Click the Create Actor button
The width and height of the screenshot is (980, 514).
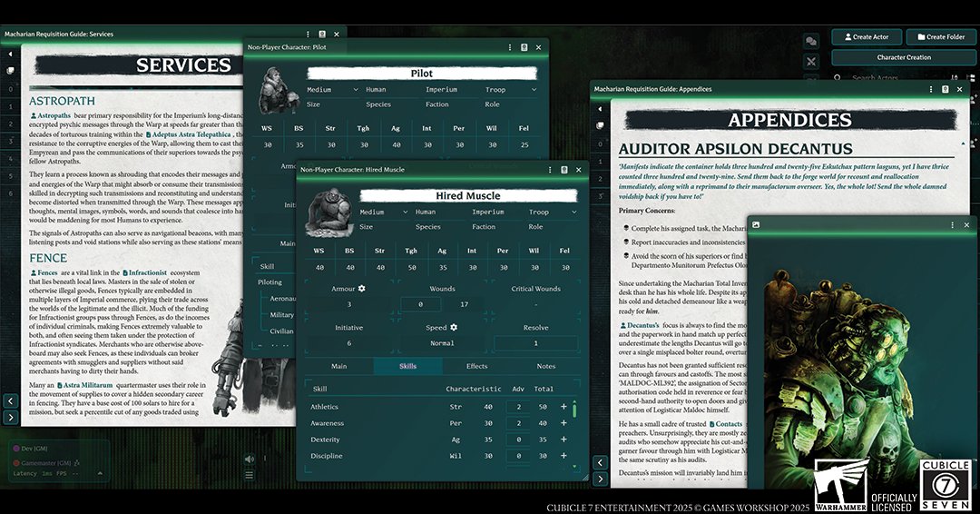click(x=867, y=37)
